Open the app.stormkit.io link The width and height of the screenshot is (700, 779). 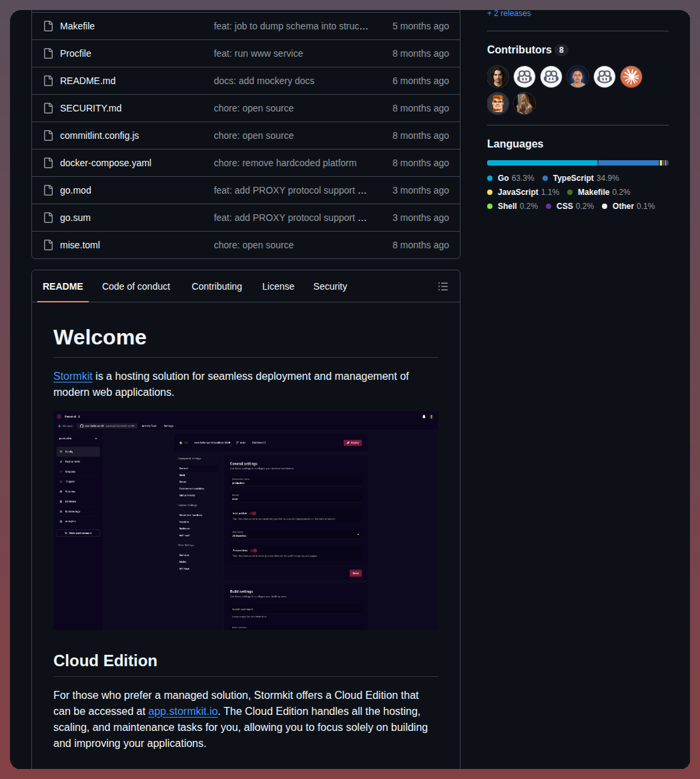[183, 712]
